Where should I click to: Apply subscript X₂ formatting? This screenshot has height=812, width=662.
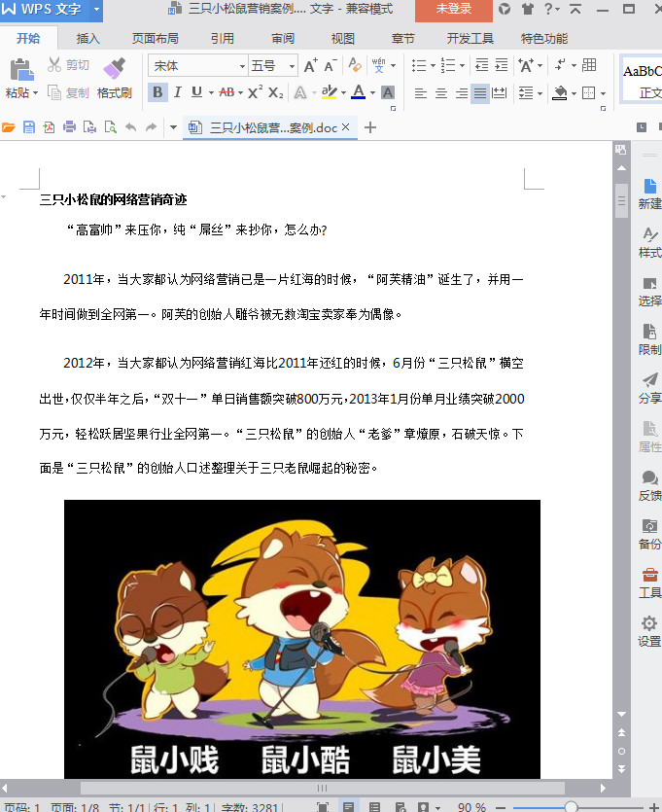(275, 92)
